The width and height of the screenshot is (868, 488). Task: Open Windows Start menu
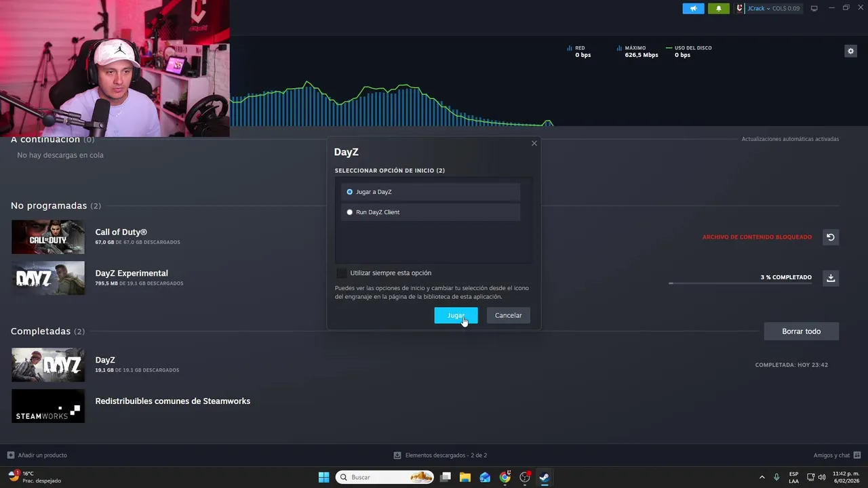[323, 477]
